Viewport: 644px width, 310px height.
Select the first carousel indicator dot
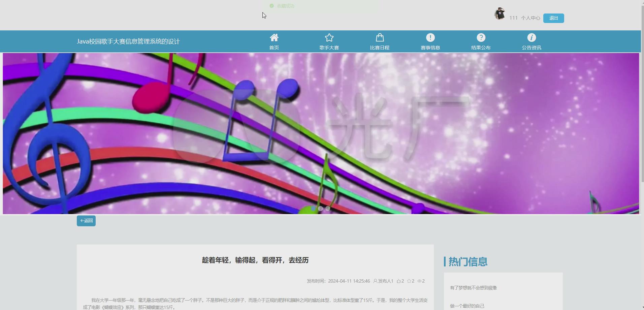pyautogui.click(x=313, y=209)
